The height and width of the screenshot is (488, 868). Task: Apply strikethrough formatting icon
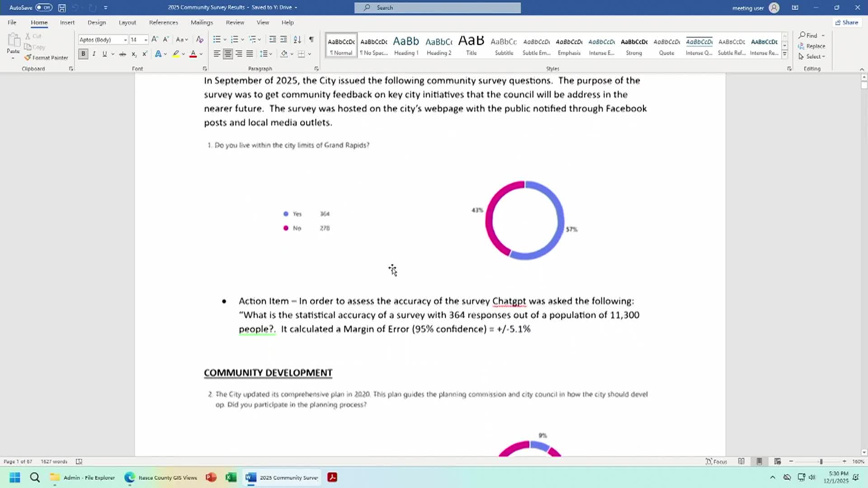click(122, 54)
